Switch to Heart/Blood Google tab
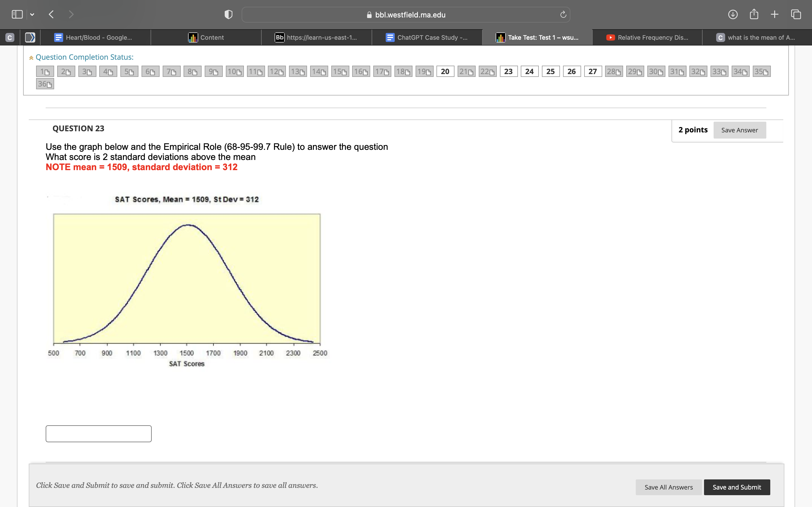This screenshot has height=507, width=812. click(x=95, y=37)
